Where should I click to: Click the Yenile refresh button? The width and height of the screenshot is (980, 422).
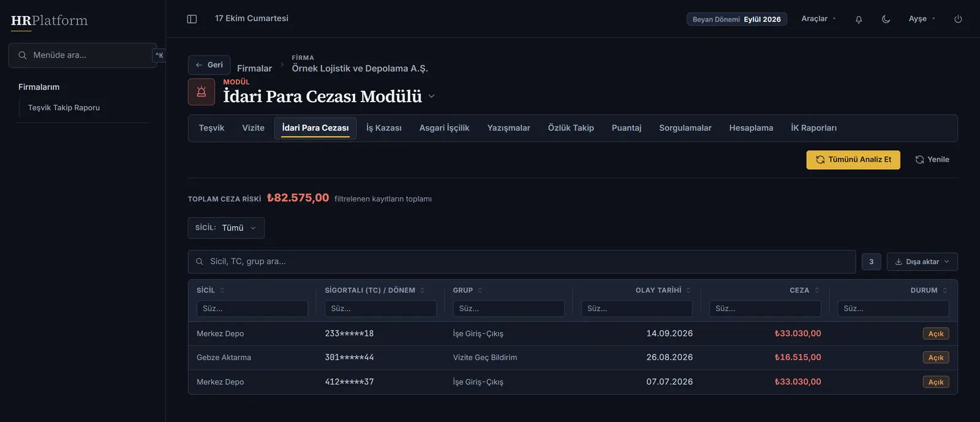point(932,160)
